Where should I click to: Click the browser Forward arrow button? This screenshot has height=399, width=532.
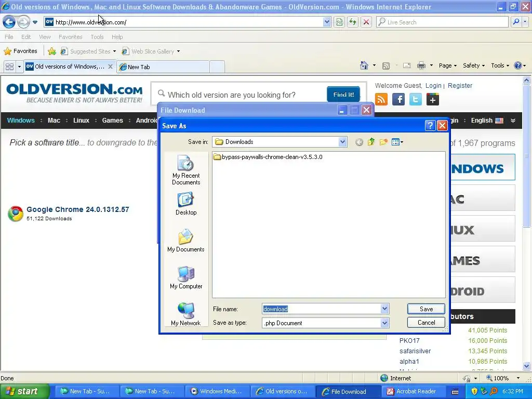pyautogui.click(x=23, y=22)
